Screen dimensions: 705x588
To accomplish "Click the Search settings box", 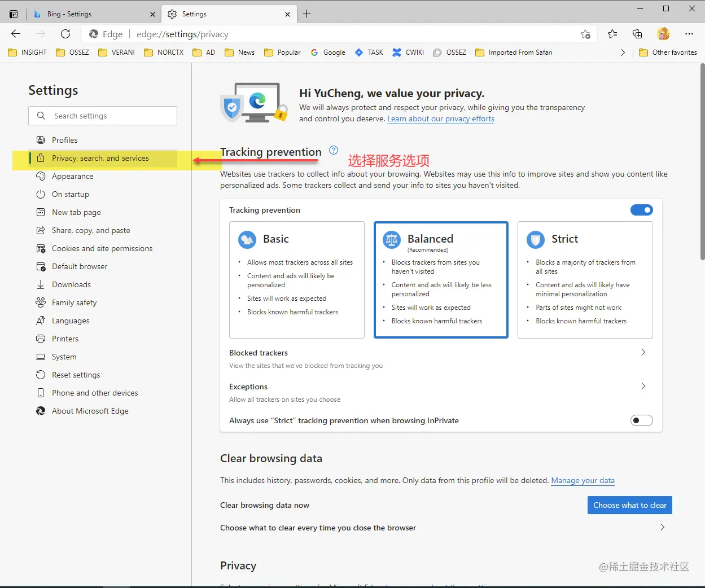I will [x=103, y=116].
